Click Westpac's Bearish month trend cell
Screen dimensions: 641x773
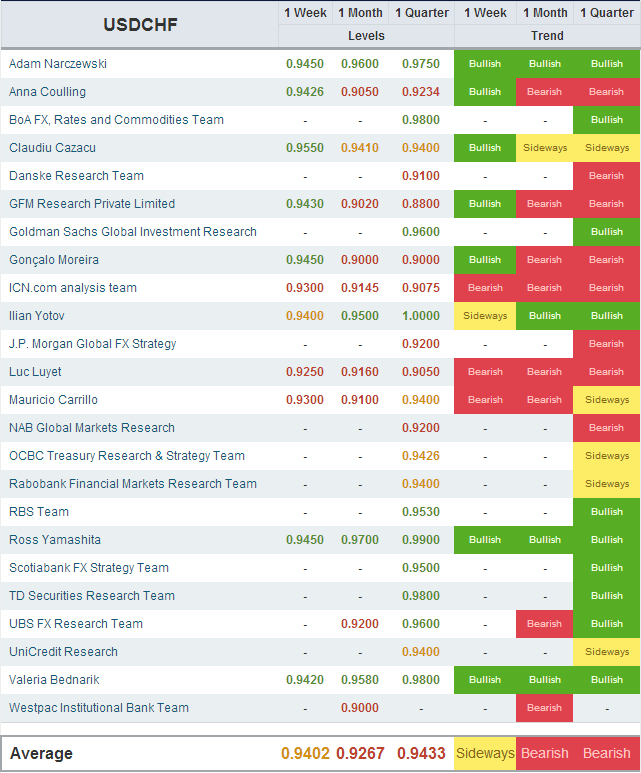point(545,708)
